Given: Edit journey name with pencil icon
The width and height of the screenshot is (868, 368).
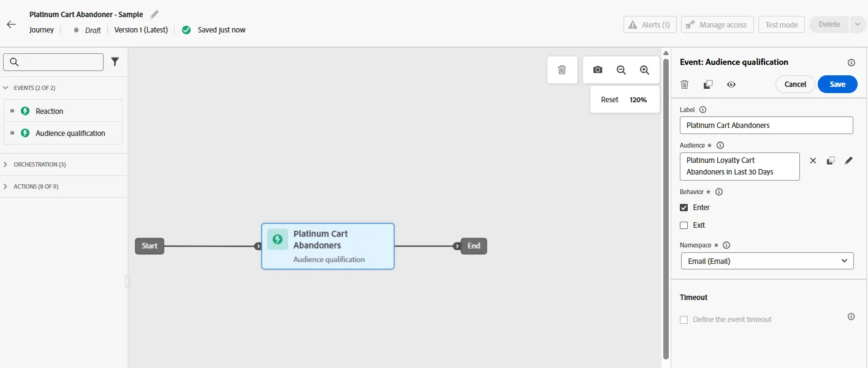Looking at the screenshot, I should point(154,14).
